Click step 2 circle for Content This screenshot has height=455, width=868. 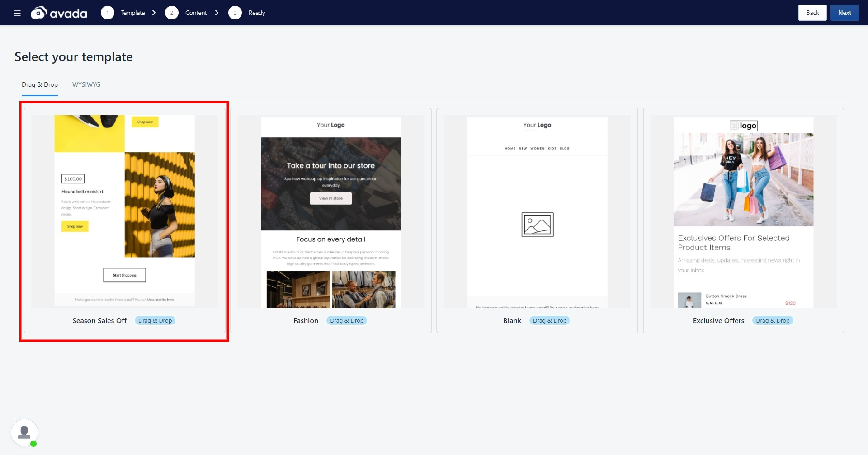171,13
